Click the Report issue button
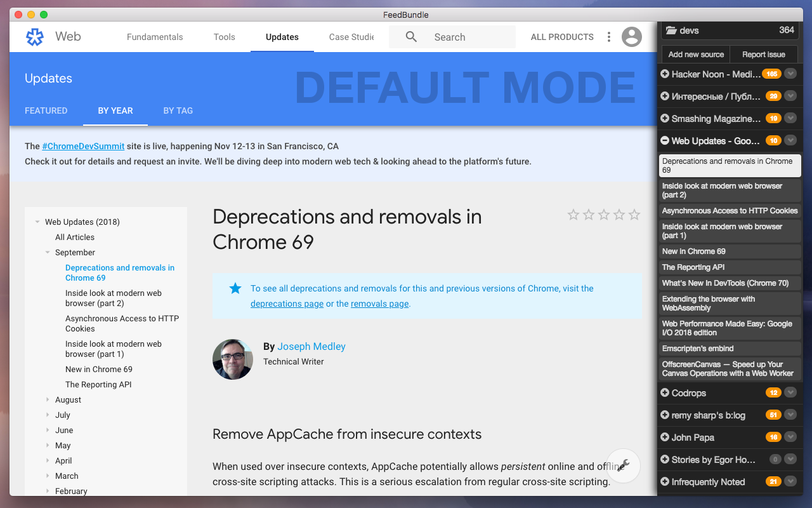 pos(764,55)
